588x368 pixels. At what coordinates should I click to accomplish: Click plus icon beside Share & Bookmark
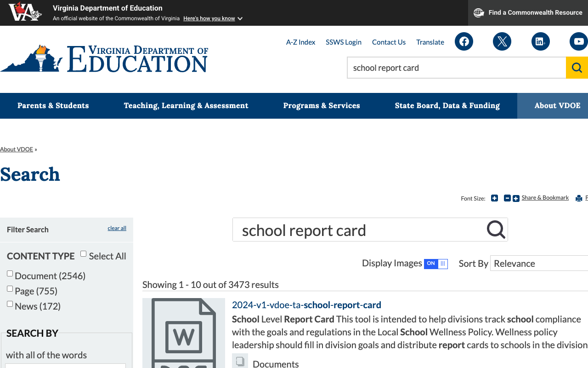[x=516, y=199]
